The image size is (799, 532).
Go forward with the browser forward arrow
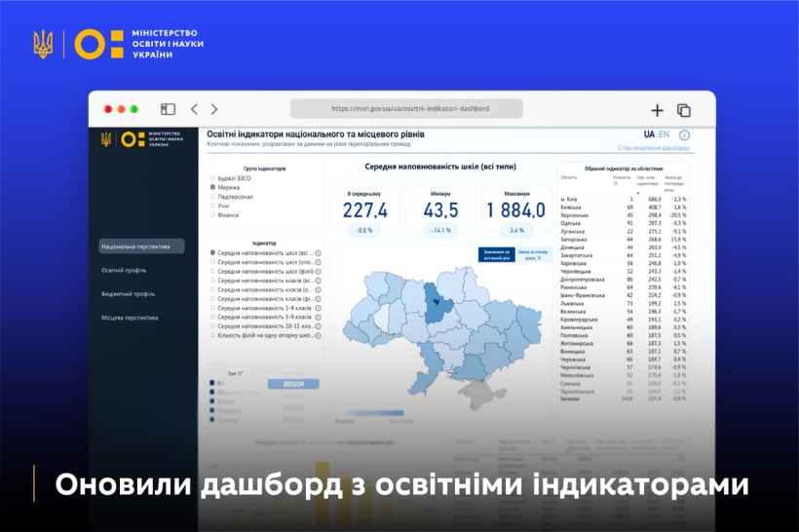click(214, 109)
